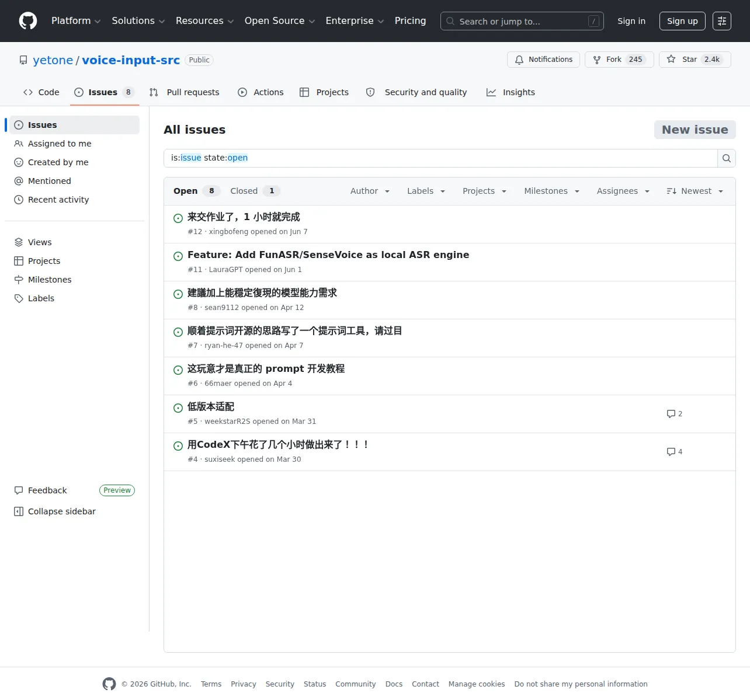Screen dimensions: 750x700
Task: Expand the Open Source menu
Action: click(x=280, y=21)
